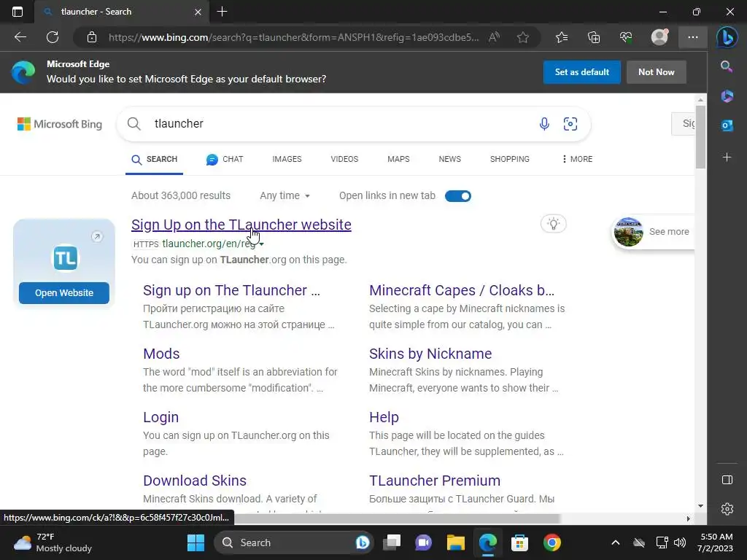
Task: Open Download Skins link
Action: (194, 481)
